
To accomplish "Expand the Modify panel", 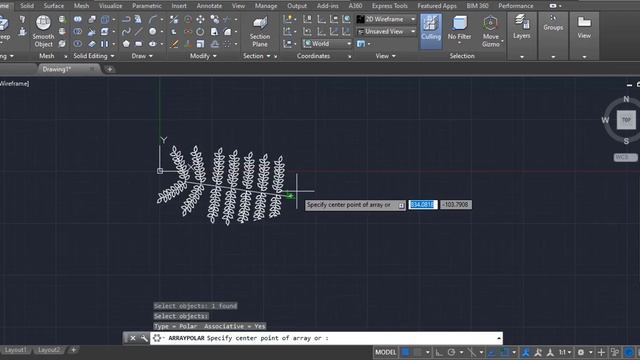I will coord(203,56).
